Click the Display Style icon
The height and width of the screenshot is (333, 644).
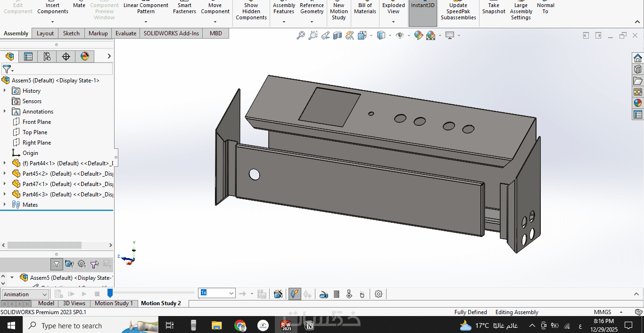(x=381, y=35)
